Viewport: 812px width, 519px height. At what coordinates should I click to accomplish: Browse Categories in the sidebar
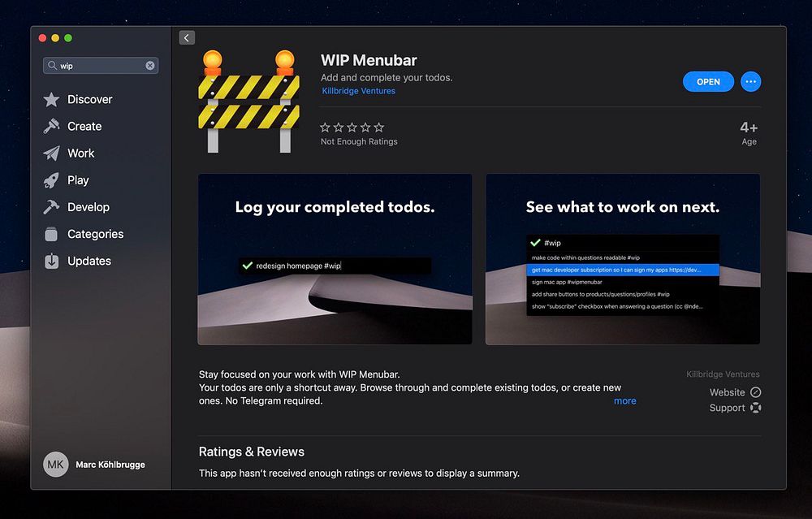[x=95, y=234]
